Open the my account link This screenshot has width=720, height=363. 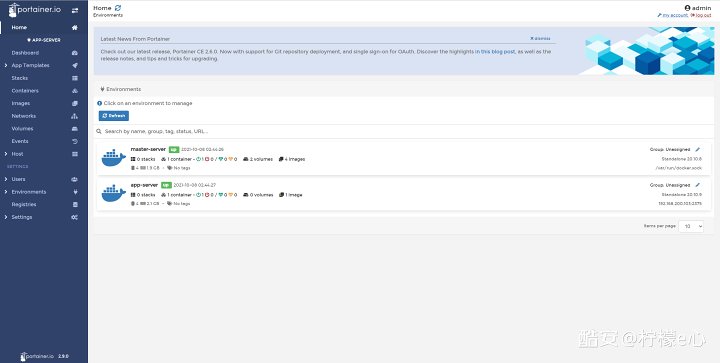[x=673, y=15]
